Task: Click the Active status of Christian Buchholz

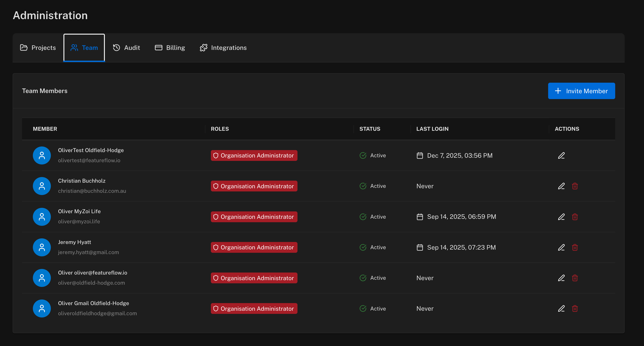Action: [373, 186]
